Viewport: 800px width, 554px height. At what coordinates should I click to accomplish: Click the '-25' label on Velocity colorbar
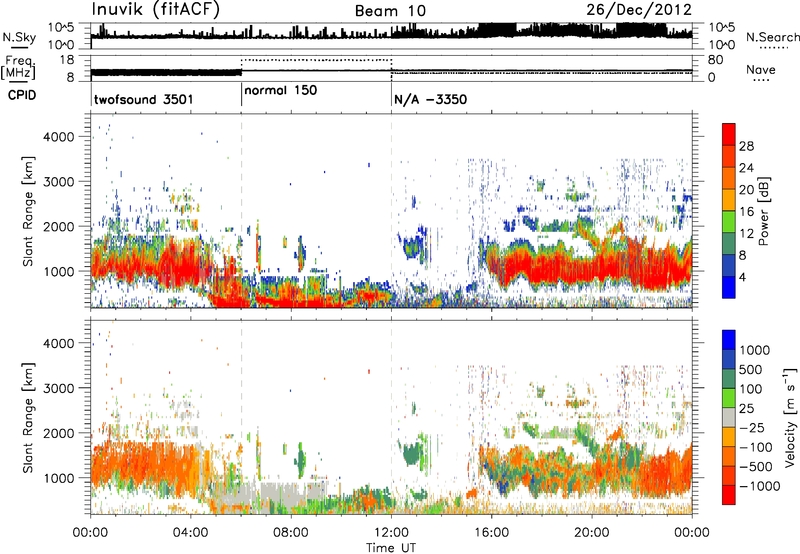pos(752,427)
